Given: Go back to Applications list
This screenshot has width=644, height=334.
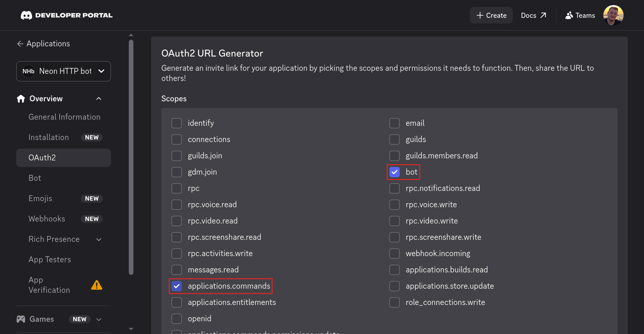Looking at the screenshot, I should pos(43,44).
